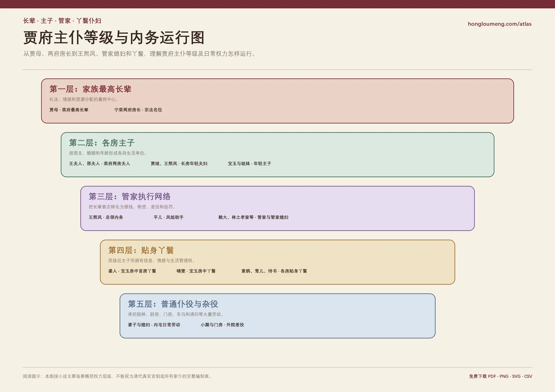This screenshot has height=392, width=555.
Task: Select heading 第一层：家族最高长辈
Action: coord(90,89)
